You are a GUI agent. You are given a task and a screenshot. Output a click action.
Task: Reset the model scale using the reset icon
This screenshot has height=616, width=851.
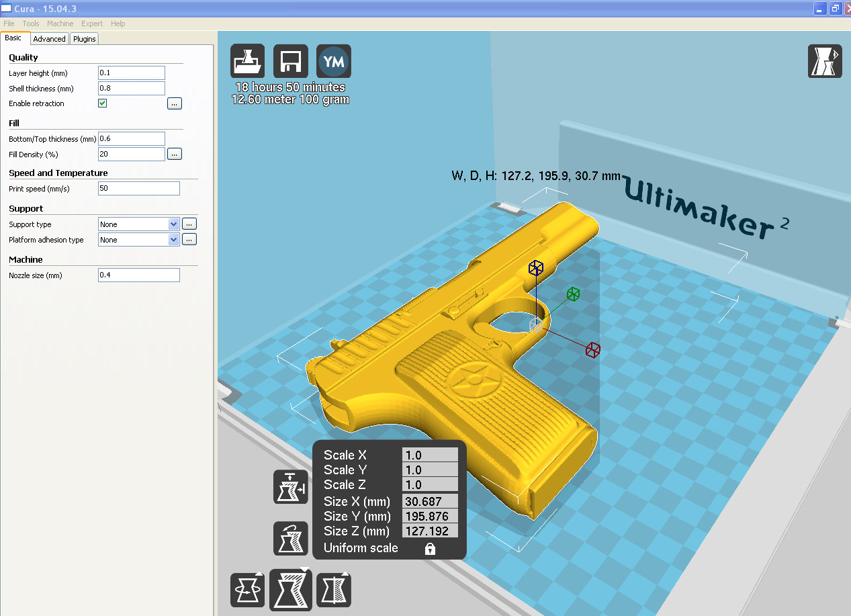(x=290, y=538)
